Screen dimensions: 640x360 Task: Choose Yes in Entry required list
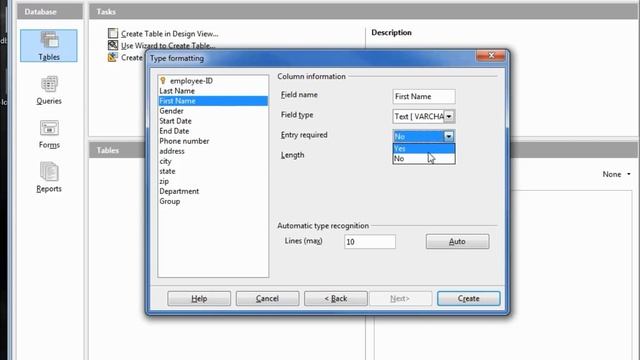pyautogui.click(x=424, y=149)
